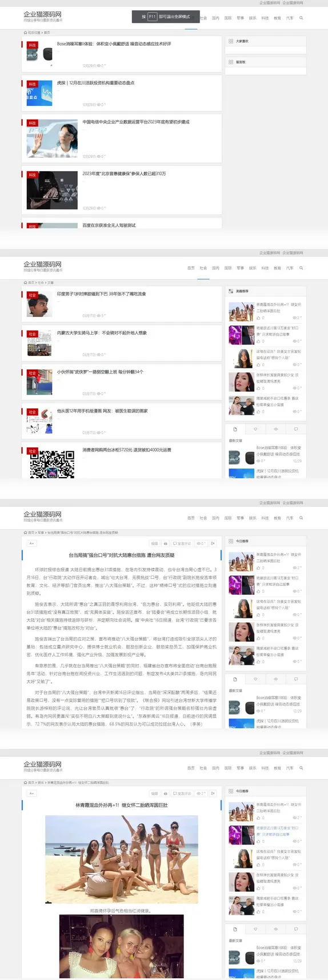Click 娱乐 breadcrumb link on 林青霞 article page
Viewport: 328px width, 980px height.
(41, 783)
